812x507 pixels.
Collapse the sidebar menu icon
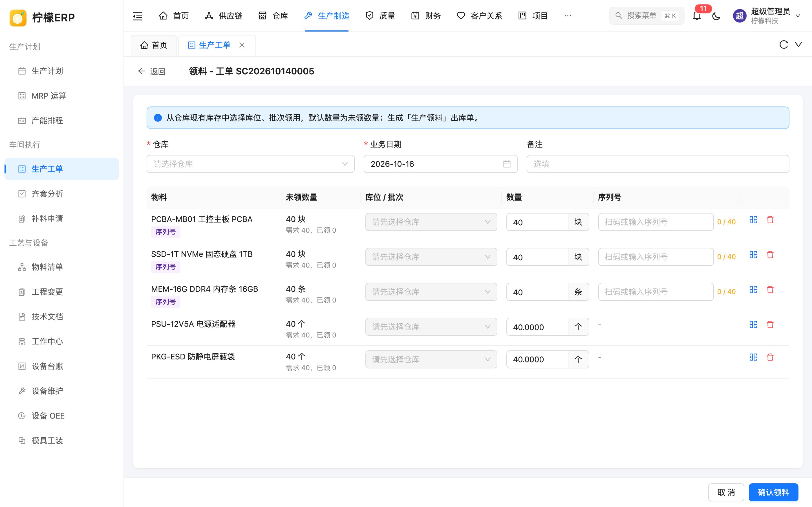coord(138,16)
